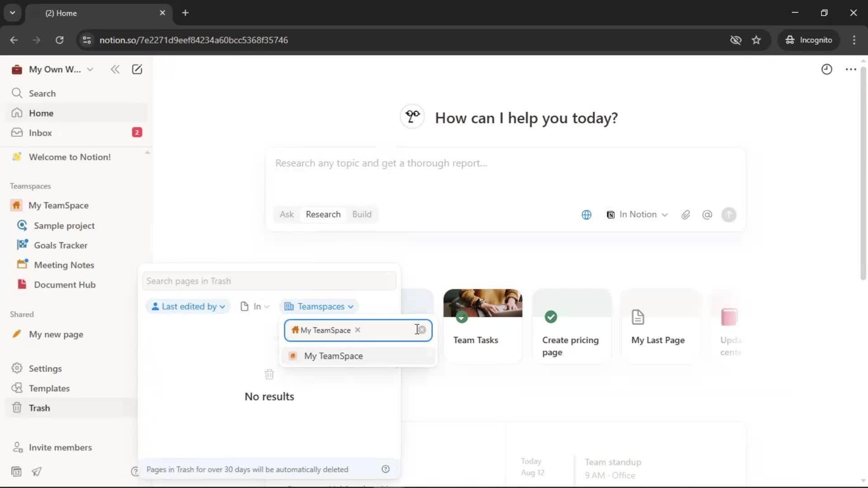Click the help icon in Trash footer
Image resolution: width=868 pixels, height=488 pixels.
tap(386, 469)
